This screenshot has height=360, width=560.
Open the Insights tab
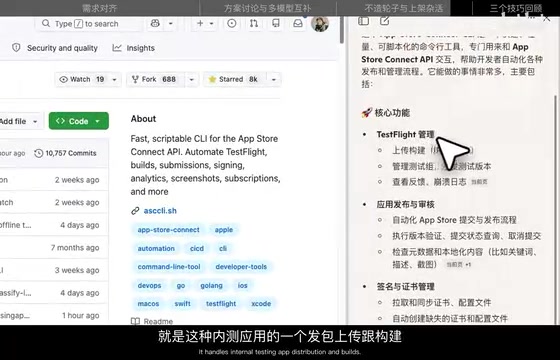coord(134,48)
